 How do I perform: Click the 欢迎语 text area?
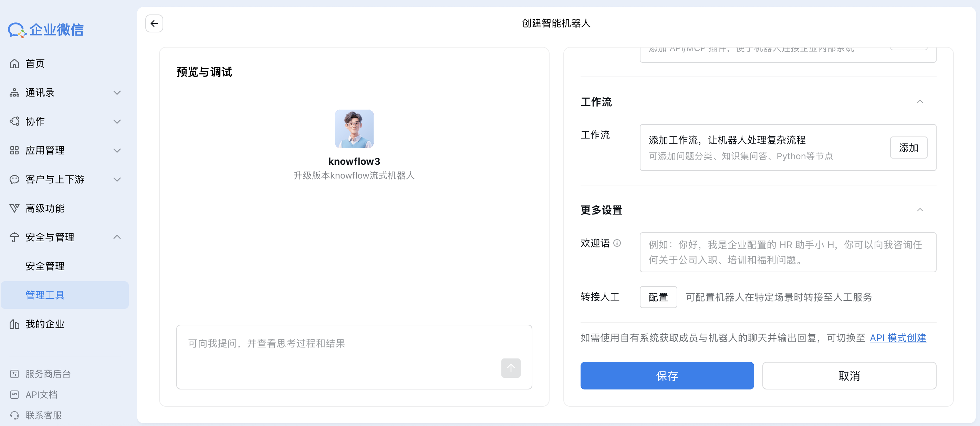[788, 252]
